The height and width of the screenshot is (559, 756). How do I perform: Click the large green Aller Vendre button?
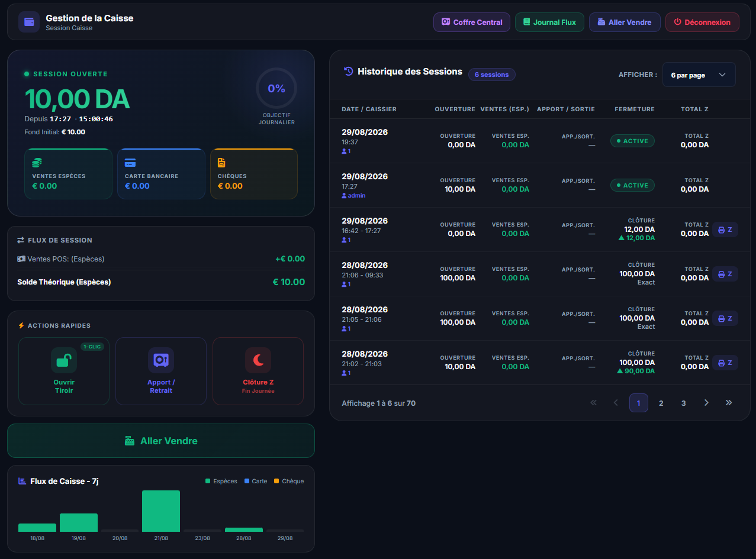[161, 441]
